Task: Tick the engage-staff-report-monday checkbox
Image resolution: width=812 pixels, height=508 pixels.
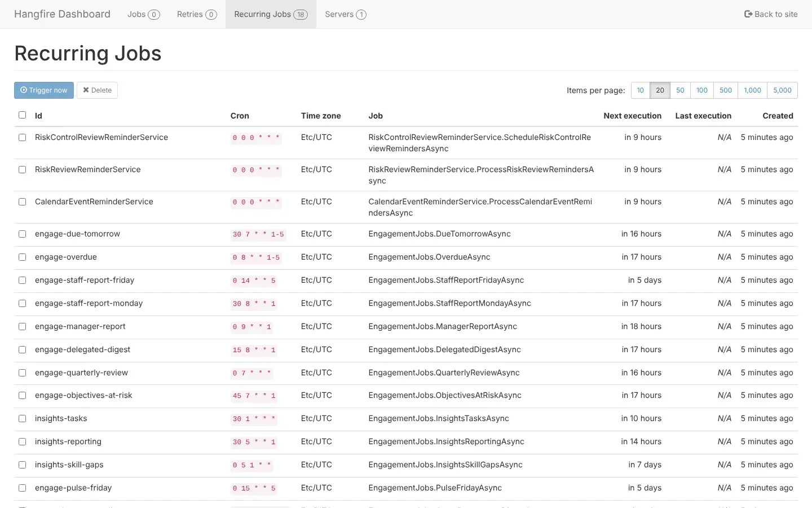Action: click(23, 303)
